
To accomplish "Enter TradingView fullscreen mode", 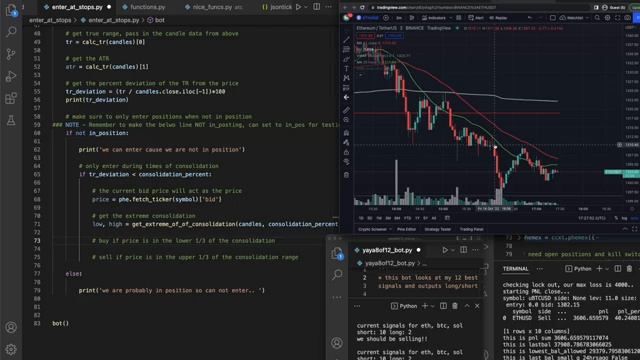I will click(x=617, y=18).
